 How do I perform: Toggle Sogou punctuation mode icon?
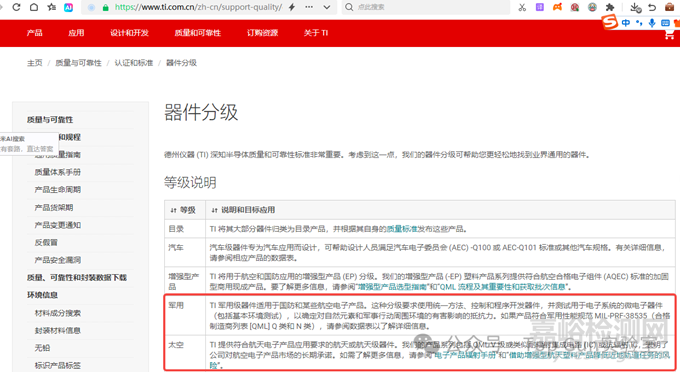[x=639, y=23]
